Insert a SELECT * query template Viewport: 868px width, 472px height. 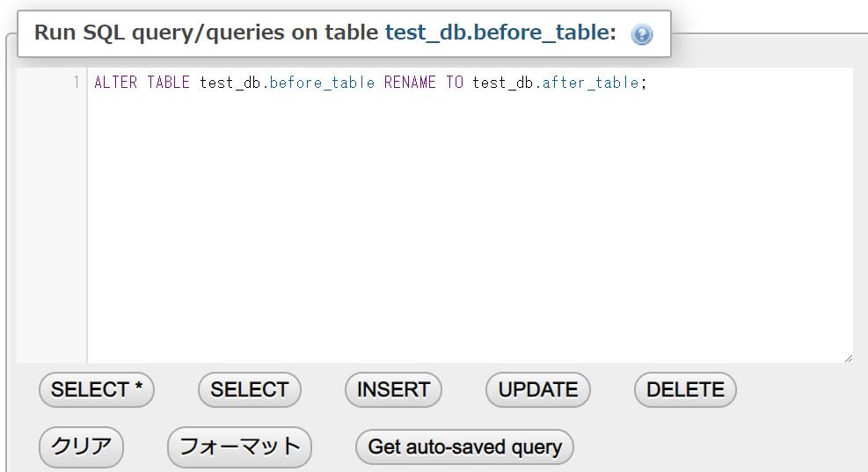tap(97, 389)
